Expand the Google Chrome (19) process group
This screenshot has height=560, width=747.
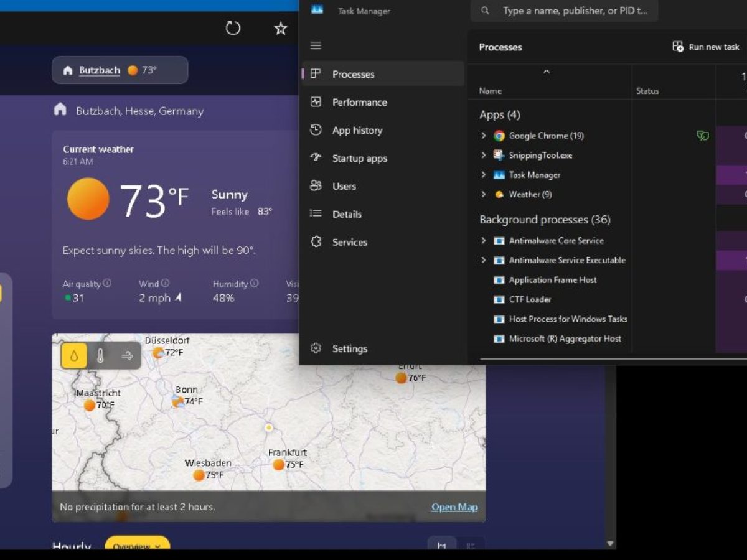483,136
